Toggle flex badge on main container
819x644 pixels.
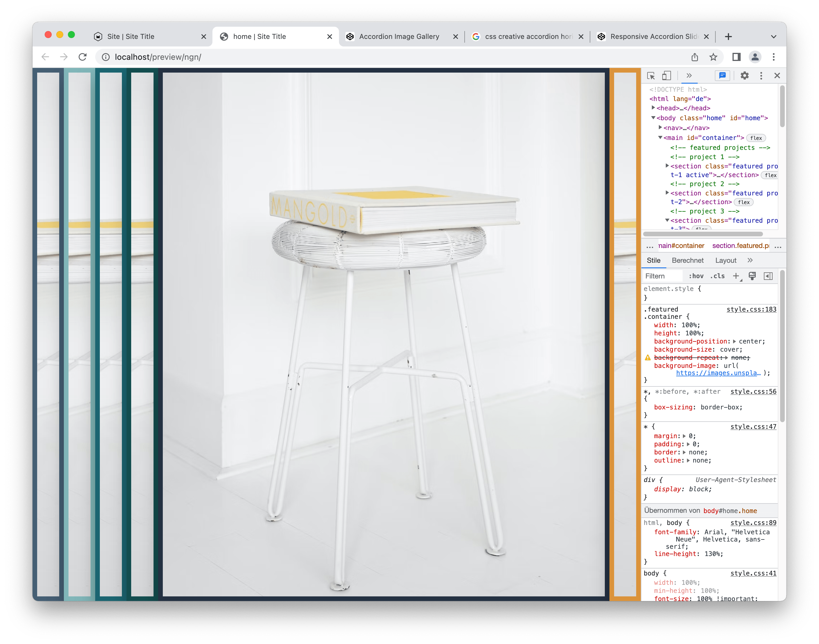click(x=756, y=138)
